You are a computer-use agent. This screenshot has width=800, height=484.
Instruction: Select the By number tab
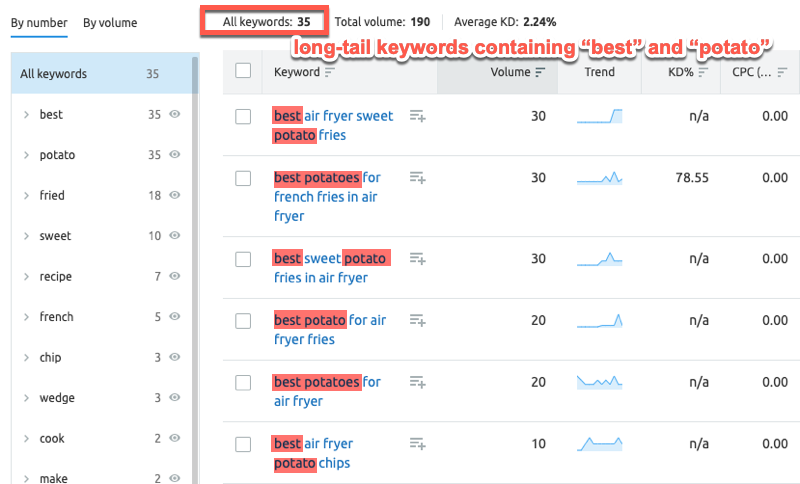click(x=39, y=23)
